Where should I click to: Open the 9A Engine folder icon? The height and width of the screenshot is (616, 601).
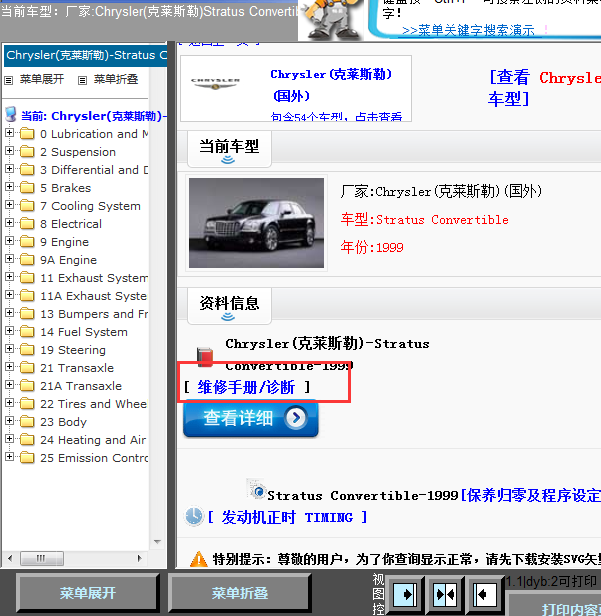pos(27,260)
